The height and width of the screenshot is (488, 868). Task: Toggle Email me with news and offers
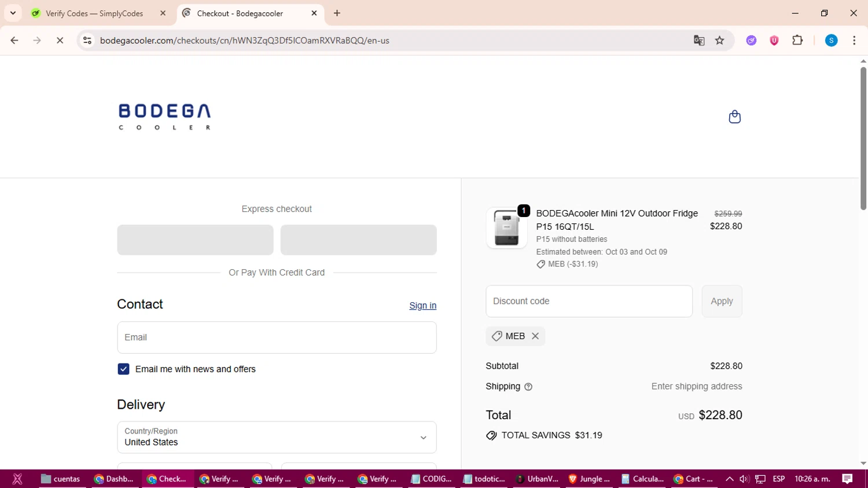pos(123,369)
